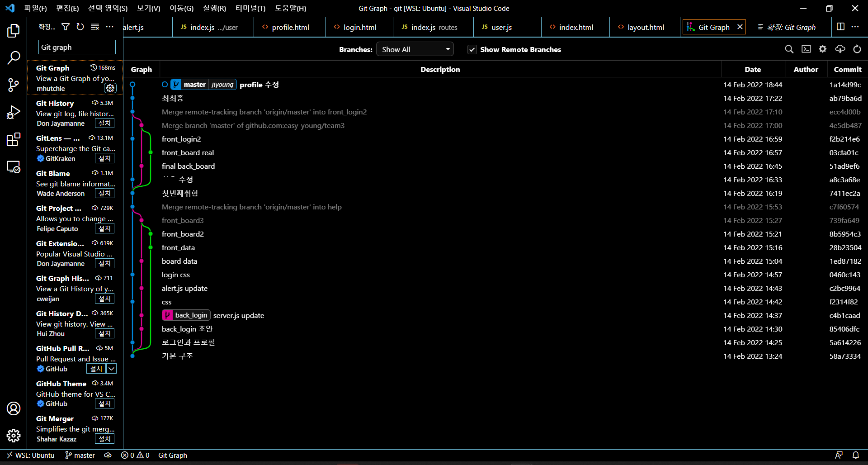Screen dimensions: 868x465
Task: Click the WSL: Ubuntu remote indicator
Action: [x=30, y=455]
